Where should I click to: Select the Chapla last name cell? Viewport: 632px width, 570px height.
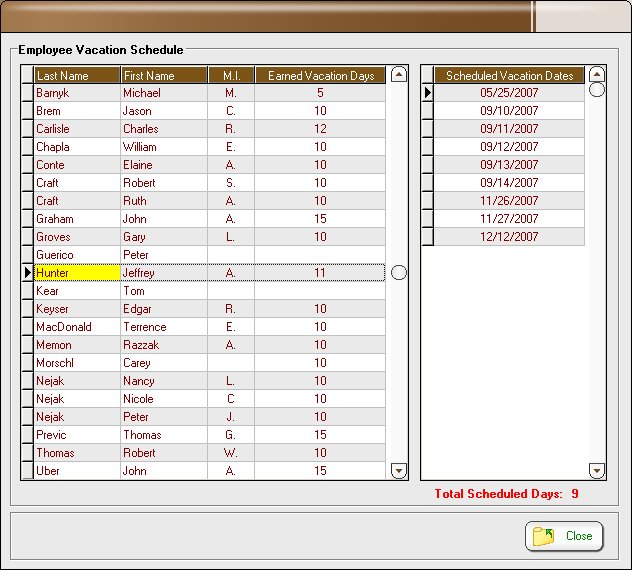[x=77, y=147]
